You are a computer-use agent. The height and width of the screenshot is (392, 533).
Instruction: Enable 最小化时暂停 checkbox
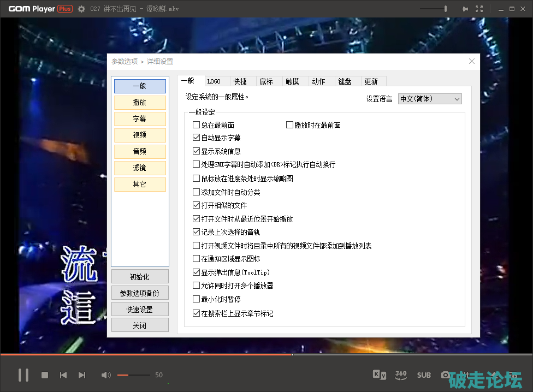[x=197, y=299]
